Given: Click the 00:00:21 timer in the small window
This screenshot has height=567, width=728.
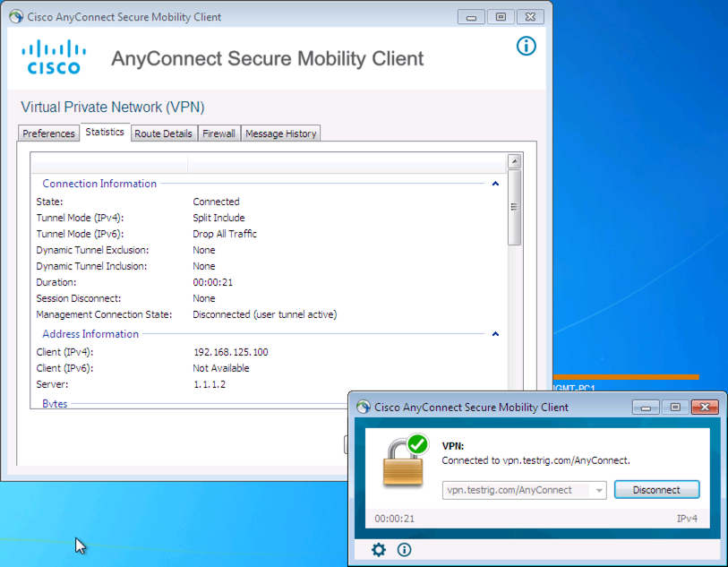Looking at the screenshot, I should (395, 519).
